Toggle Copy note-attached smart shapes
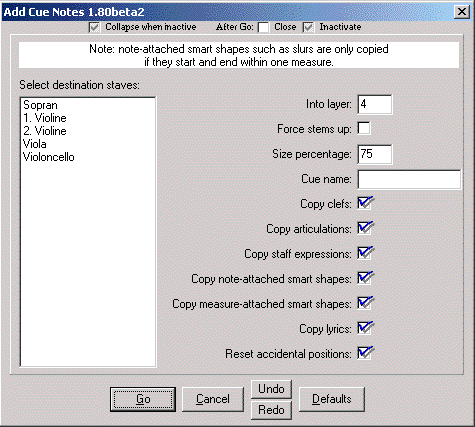This screenshot has height=427, width=475. [365, 278]
